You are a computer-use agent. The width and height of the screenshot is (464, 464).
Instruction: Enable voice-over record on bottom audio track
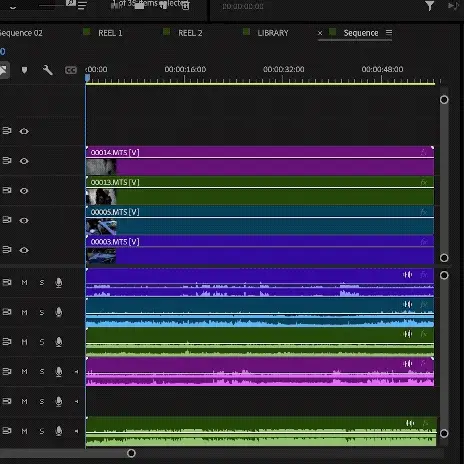coord(59,431)
